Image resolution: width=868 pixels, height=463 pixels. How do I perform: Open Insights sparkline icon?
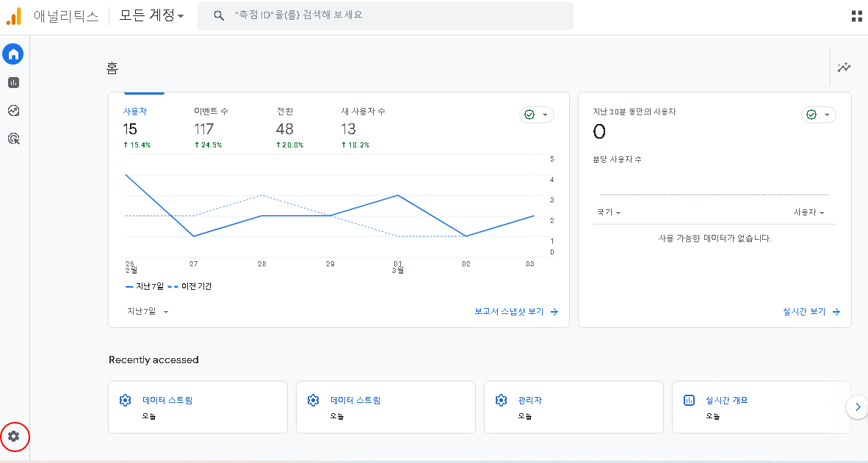coord(845,68)
